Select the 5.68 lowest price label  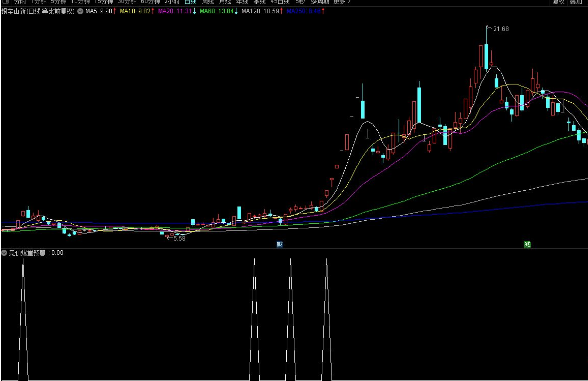[178, 238]
